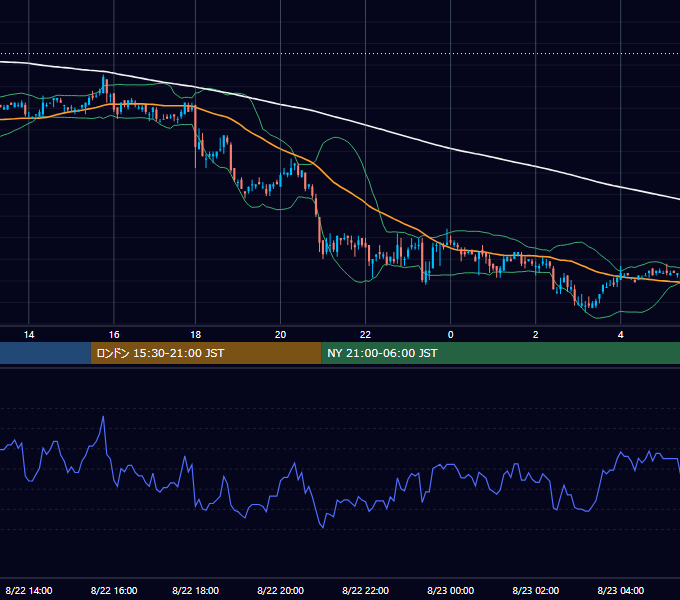Click the 2 hour axis label
The width and height of the screenshot is (680, 600).
[536, 335]
